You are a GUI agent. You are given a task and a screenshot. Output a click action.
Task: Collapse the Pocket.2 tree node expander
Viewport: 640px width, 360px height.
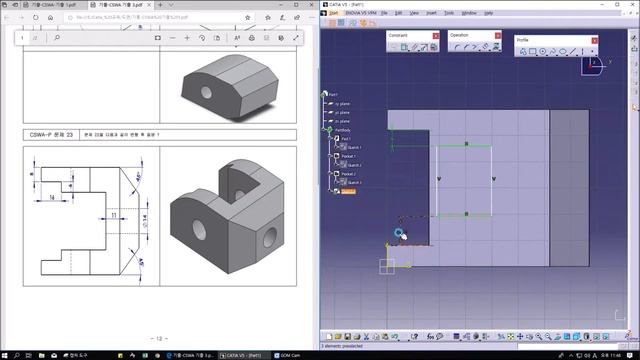tap(330, 173)
